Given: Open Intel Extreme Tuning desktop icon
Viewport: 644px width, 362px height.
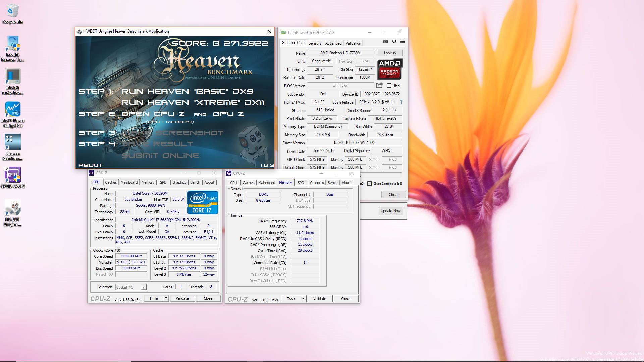Looking at the screenshot, I should tap(13, 49).
